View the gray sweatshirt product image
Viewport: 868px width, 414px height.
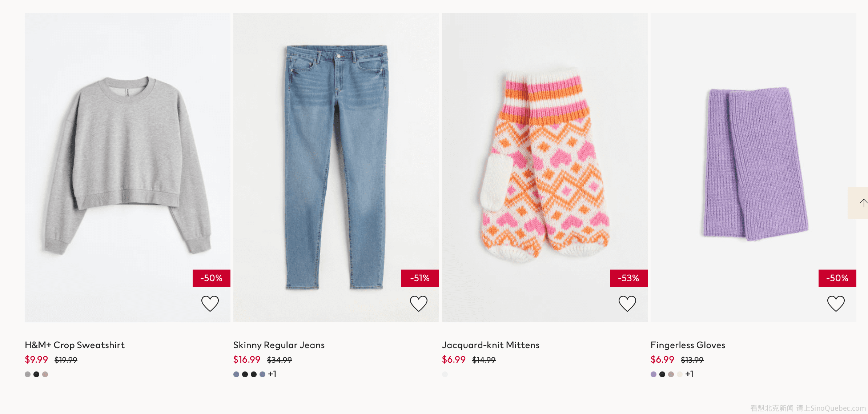[x=127, y=164]
